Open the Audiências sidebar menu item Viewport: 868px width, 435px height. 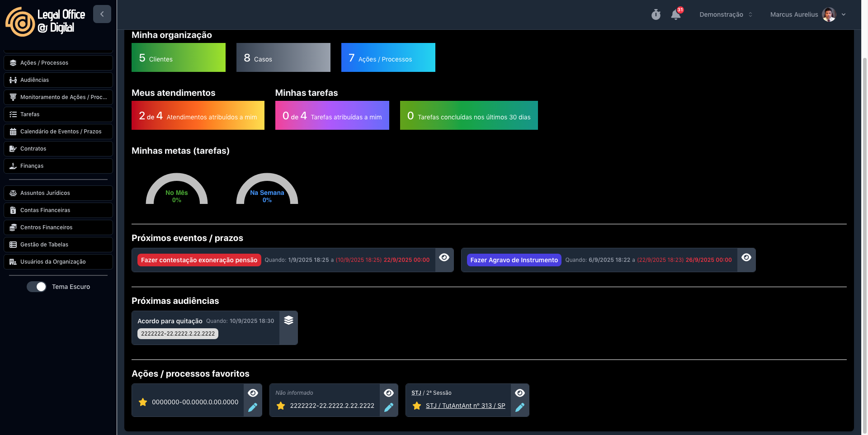click(58, 80)
